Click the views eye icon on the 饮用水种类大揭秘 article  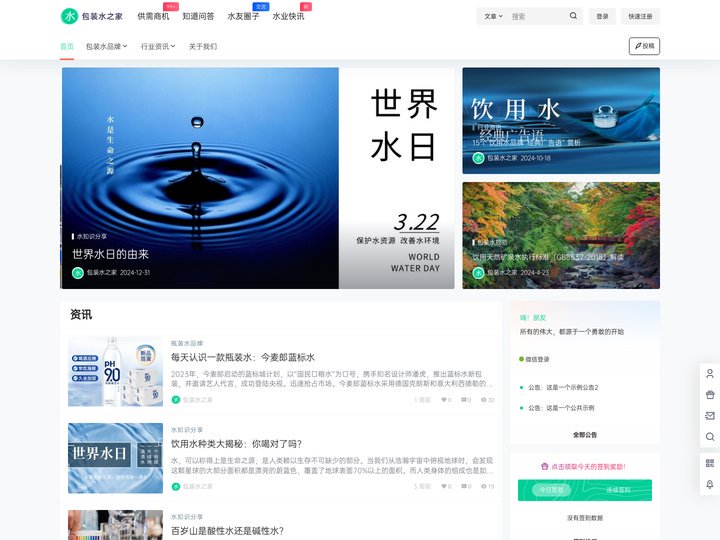tap(484, 486)
